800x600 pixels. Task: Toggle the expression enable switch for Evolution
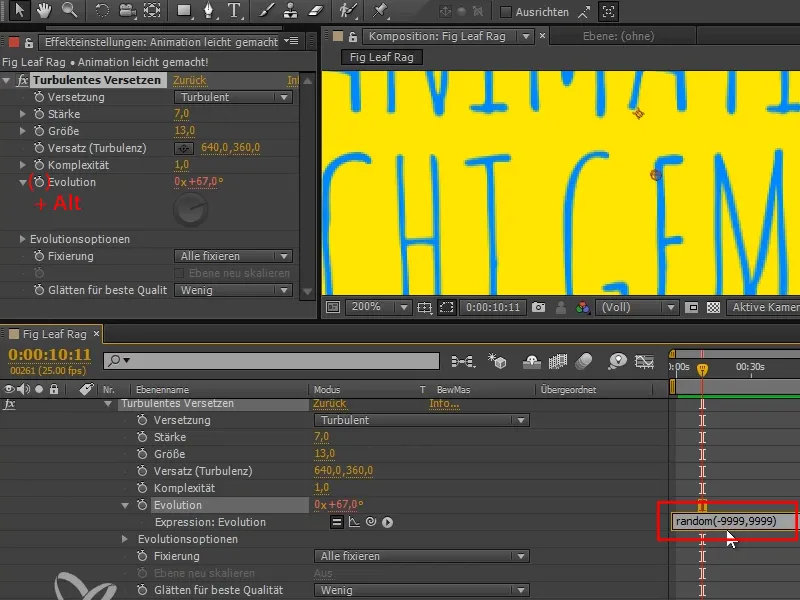point(337,522)
